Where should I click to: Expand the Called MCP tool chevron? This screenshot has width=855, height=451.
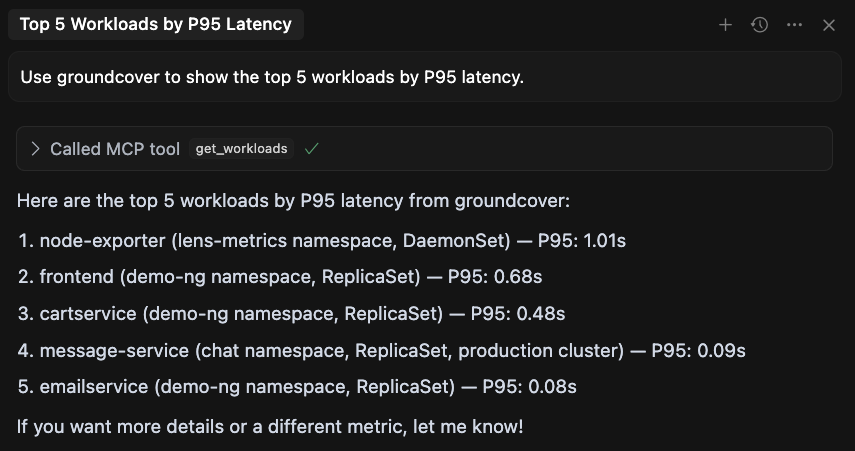click(36, 149)
